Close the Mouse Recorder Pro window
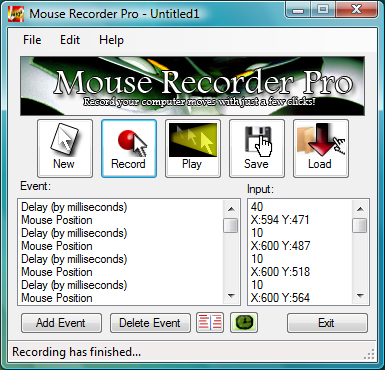 (356, 10)
